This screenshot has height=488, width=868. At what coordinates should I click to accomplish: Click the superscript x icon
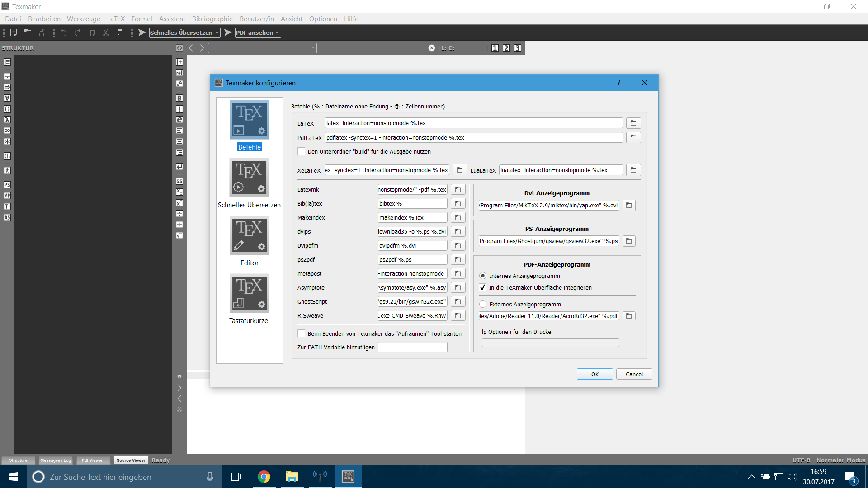pos(179,203)
